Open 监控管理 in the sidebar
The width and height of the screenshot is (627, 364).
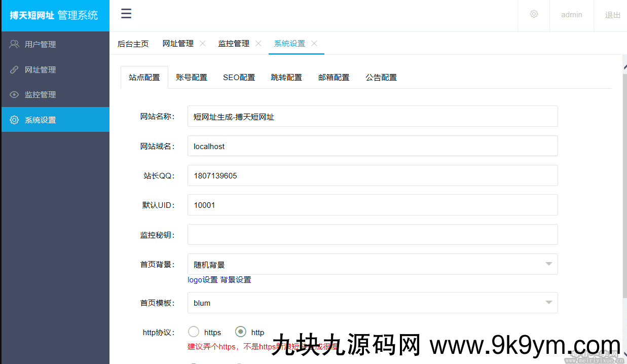55,94
